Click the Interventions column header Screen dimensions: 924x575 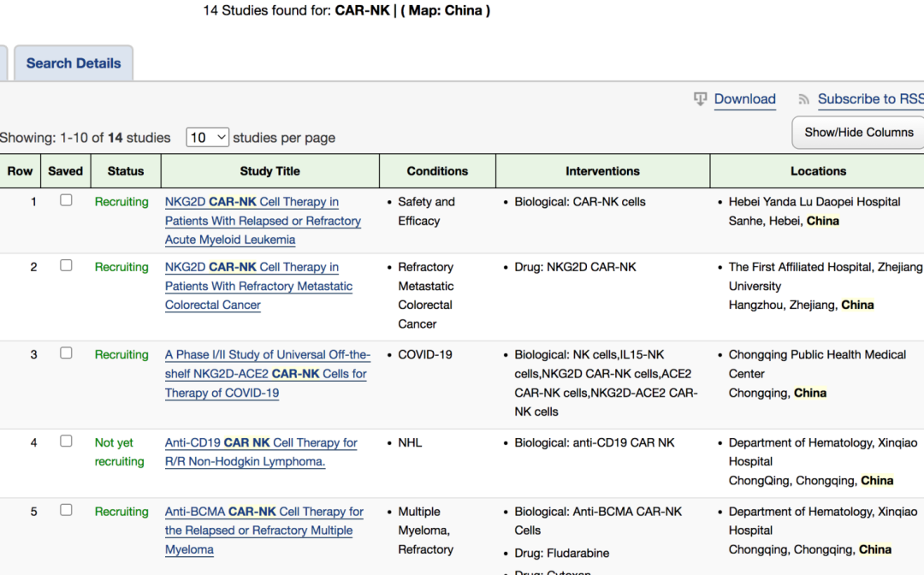(x=602, y=171)
